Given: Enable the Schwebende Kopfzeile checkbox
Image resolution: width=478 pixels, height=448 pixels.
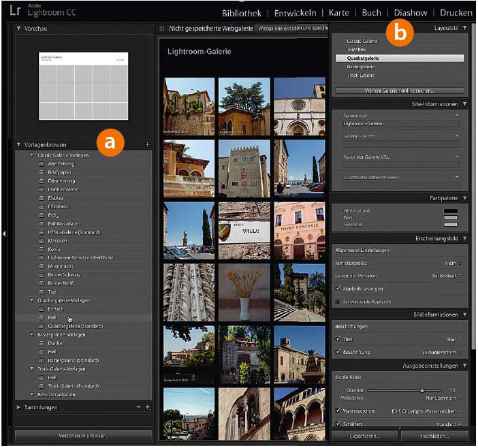Looking at the screenshot, I should [x=339, y=300].
